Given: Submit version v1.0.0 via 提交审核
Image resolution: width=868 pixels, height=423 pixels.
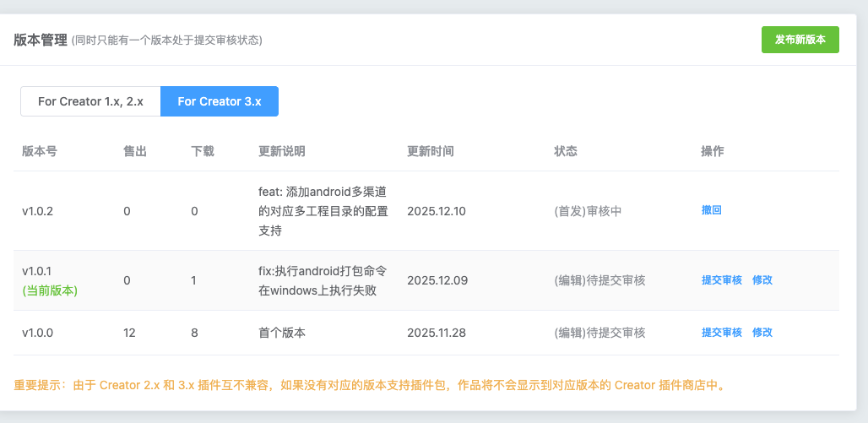Looking at the screenshot, I should 721,333.
